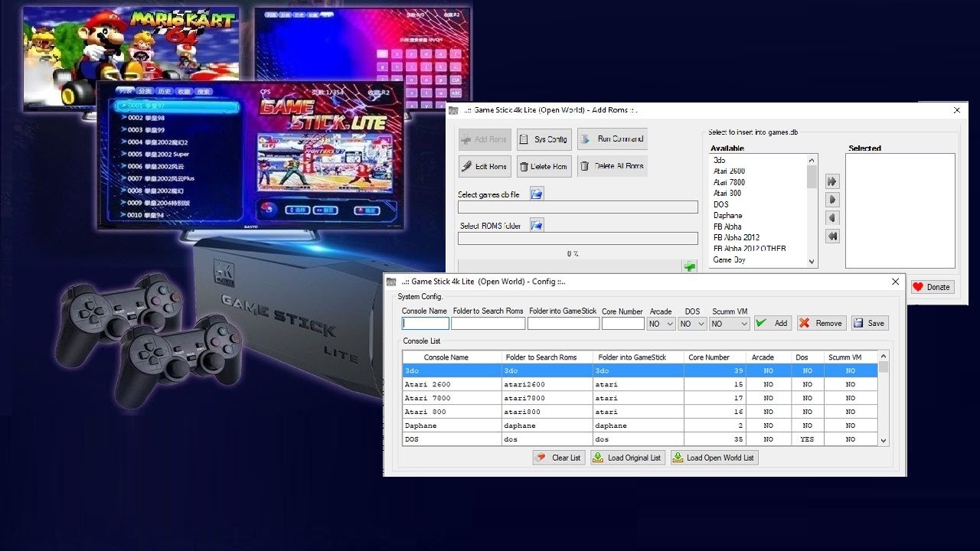This screenshot has height=551, width=980.
Task: Click the Available list scrollbar
Action: 812,210
